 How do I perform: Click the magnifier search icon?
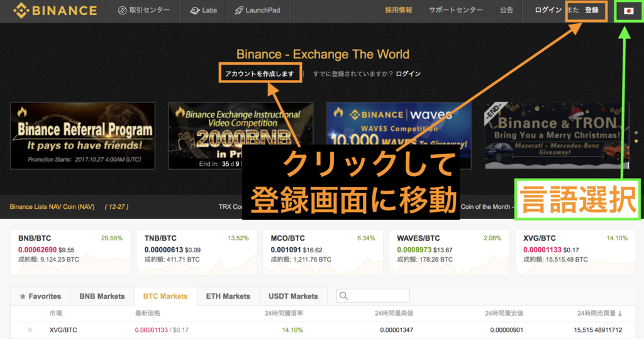click(x=344, y=296)
